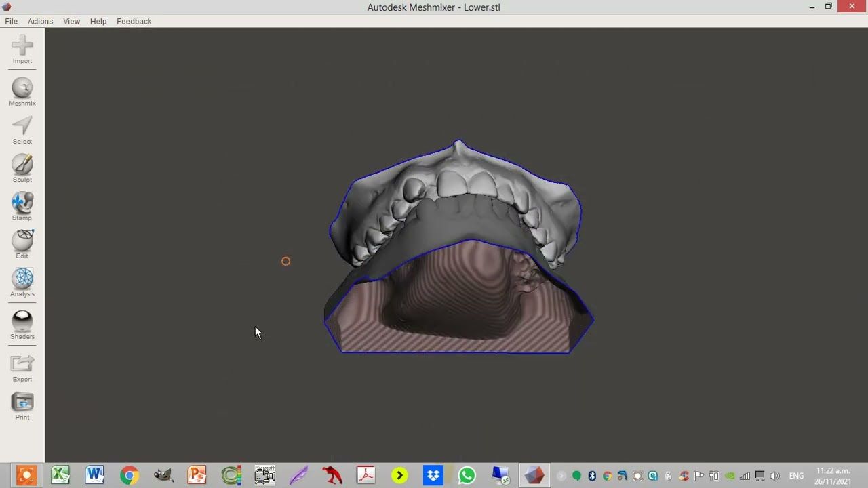Click the taskbar clock and date

pyautogui.click(x=833, y=476)
